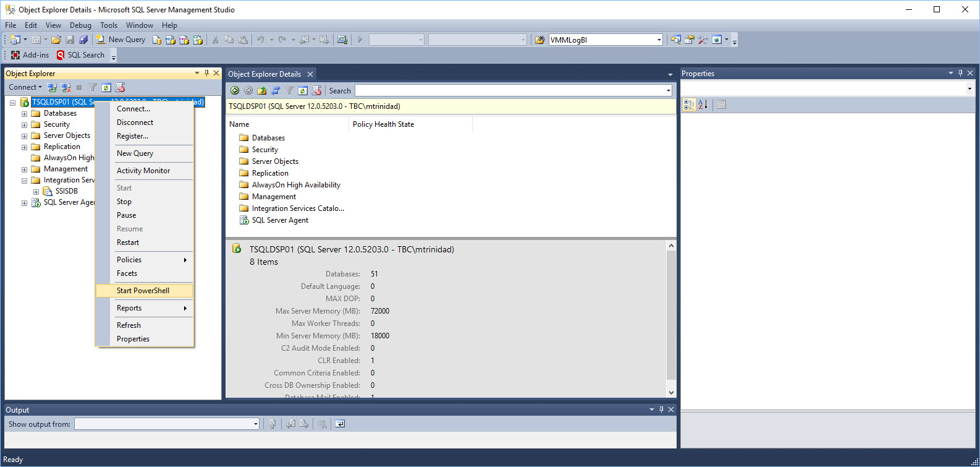Image resolution: width=980 pixels, height=467 pixels.
Task: Click Properties in the context menu
Action: coord(145,339)
